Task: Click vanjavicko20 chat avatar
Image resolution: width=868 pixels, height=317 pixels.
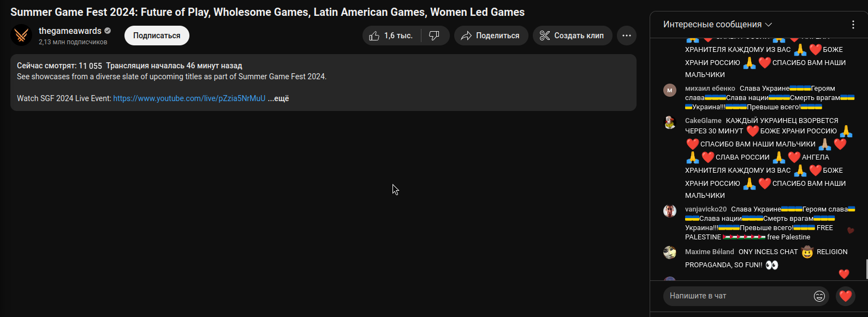Action: point(670,211)
